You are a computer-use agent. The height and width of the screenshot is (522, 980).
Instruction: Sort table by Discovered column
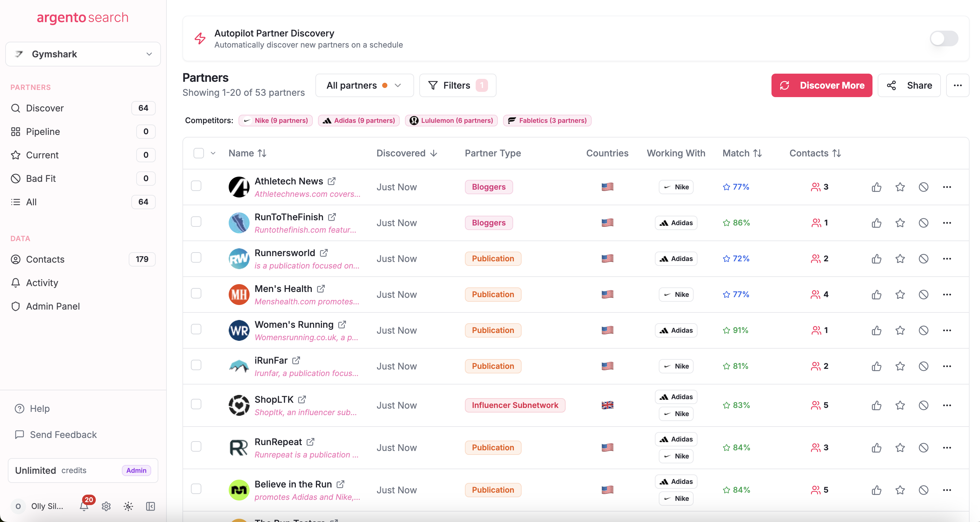click(x=407, y=153)
